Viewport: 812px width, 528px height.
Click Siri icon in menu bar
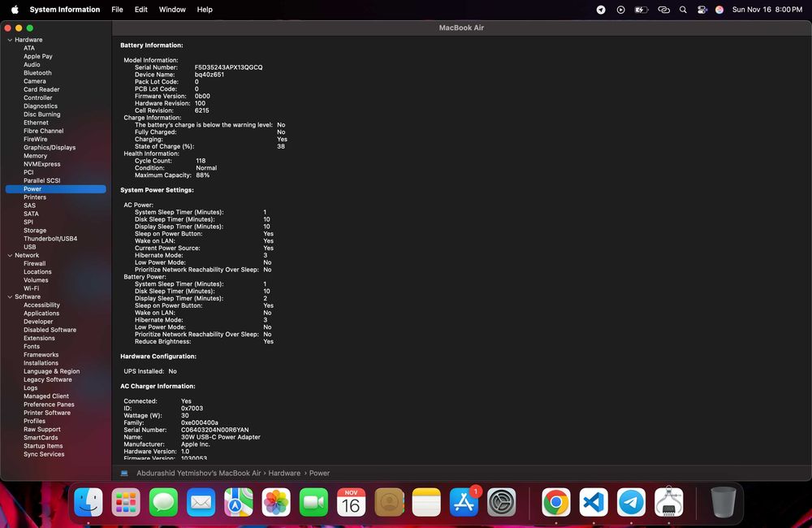click(x=719, y=9)
